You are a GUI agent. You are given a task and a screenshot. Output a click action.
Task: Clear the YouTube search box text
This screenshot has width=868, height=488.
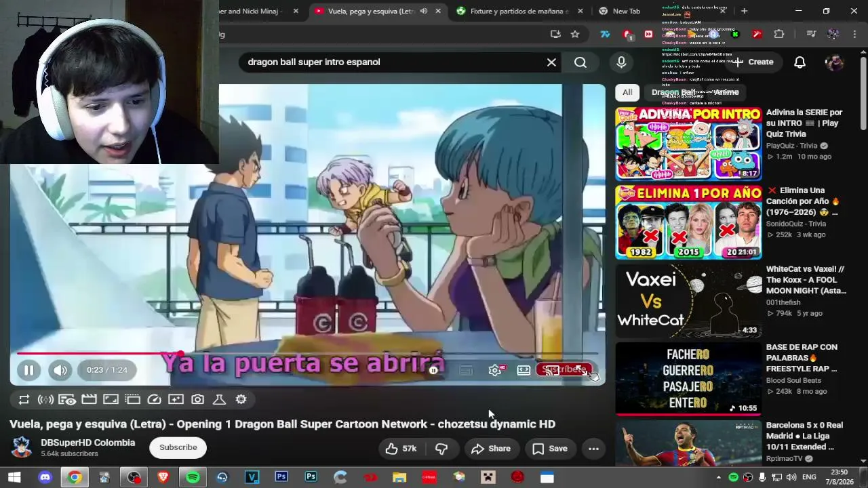click(x=551, y=62)
